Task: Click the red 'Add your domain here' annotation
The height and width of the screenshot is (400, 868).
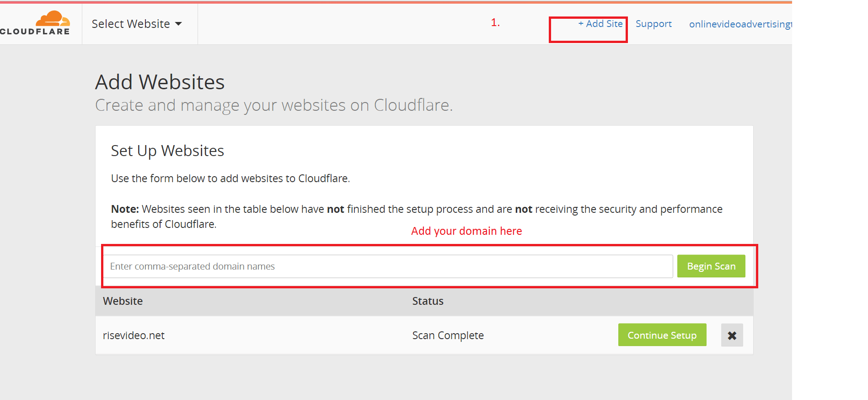Action: point(466,231)
